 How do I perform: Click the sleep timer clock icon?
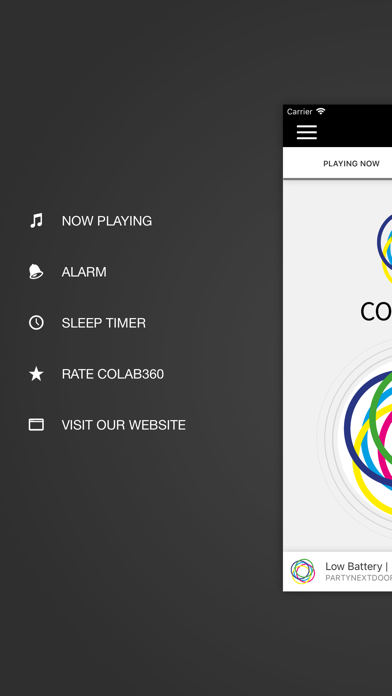pyautogui.click(x=36, y=323)
